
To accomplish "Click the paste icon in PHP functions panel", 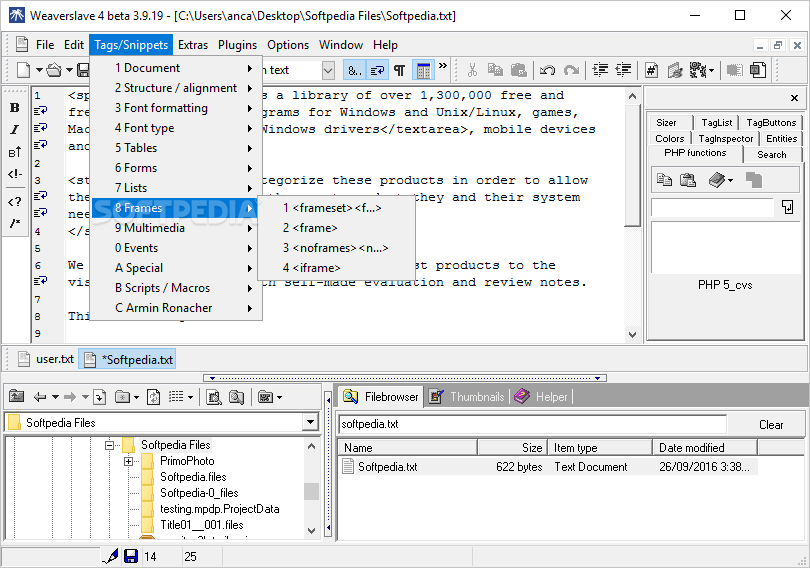I will pos(688,180).
